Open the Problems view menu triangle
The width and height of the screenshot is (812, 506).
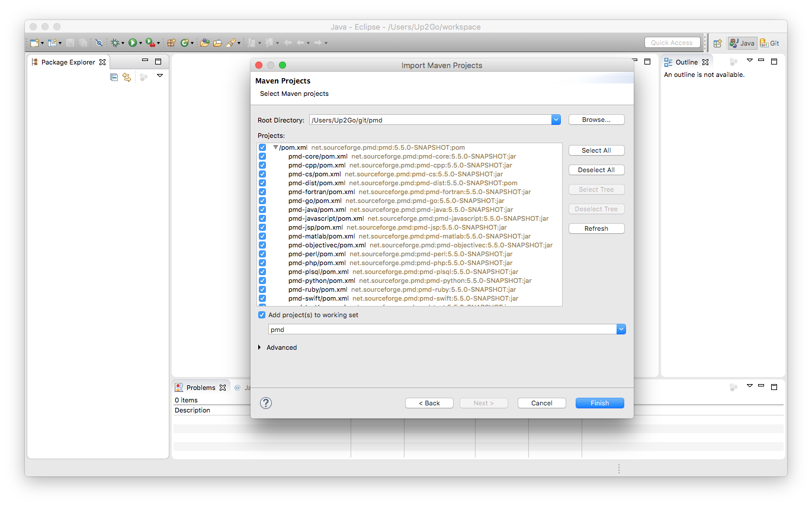point(749,386)
